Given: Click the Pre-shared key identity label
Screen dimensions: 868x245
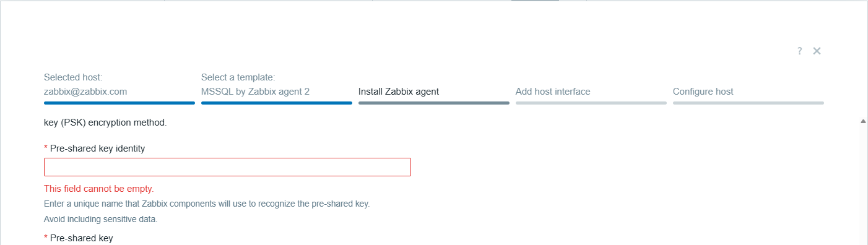Looking at the screenshot, I should (x=97, y=148).
